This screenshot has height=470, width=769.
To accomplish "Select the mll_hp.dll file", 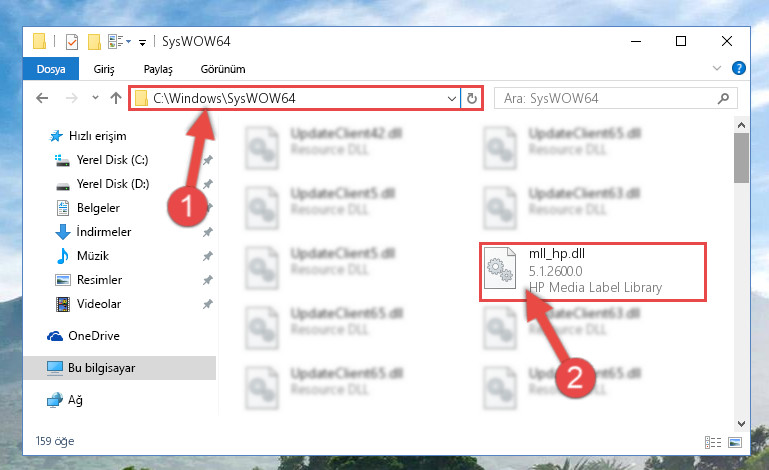I will [592, 271].
